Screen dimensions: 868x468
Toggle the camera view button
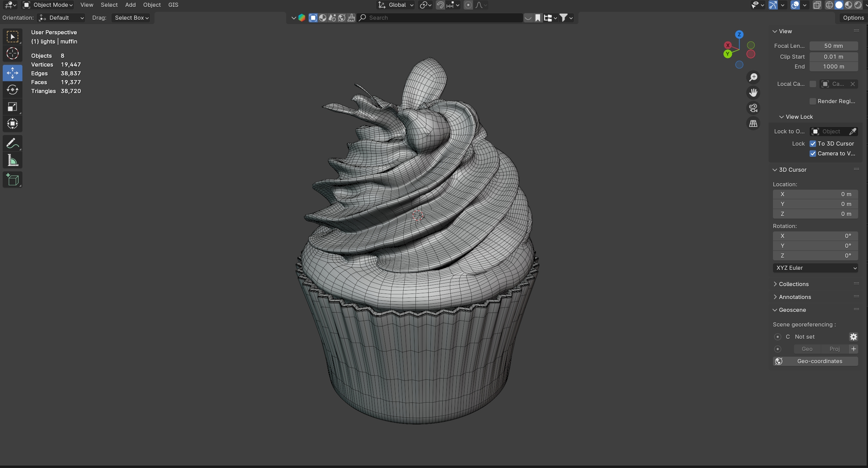coord(753,108)
